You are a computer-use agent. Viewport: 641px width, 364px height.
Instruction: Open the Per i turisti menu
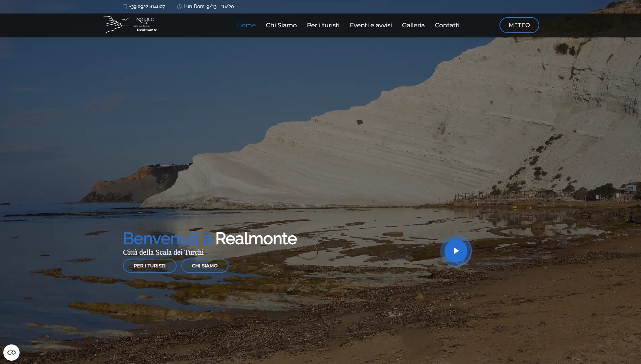point(323,25)
